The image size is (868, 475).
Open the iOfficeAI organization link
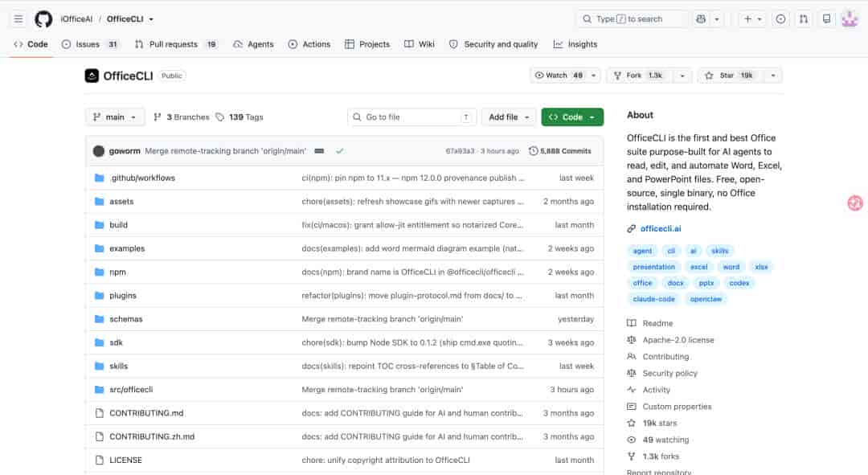[x=76, y=18]
